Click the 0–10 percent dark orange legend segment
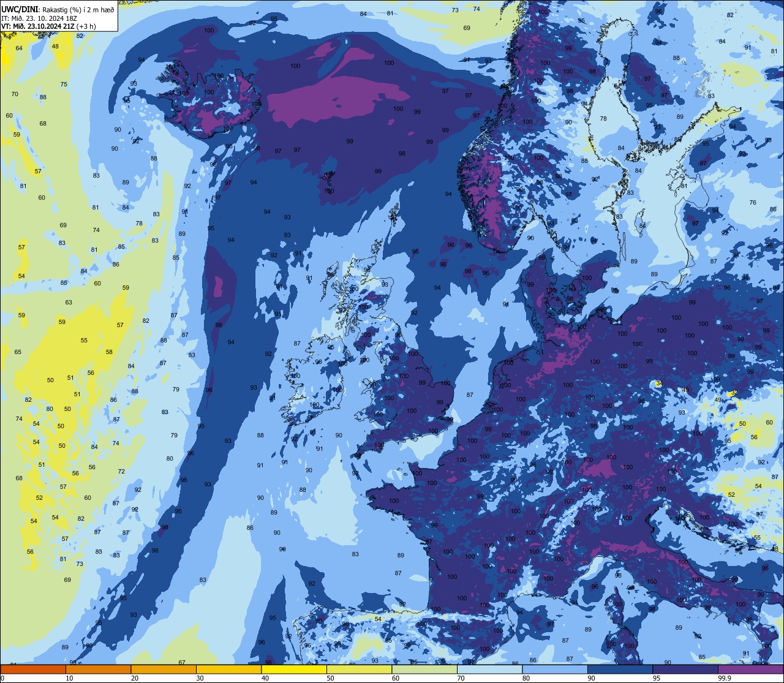This screenshot has width=784, height=683. (33, 669)
